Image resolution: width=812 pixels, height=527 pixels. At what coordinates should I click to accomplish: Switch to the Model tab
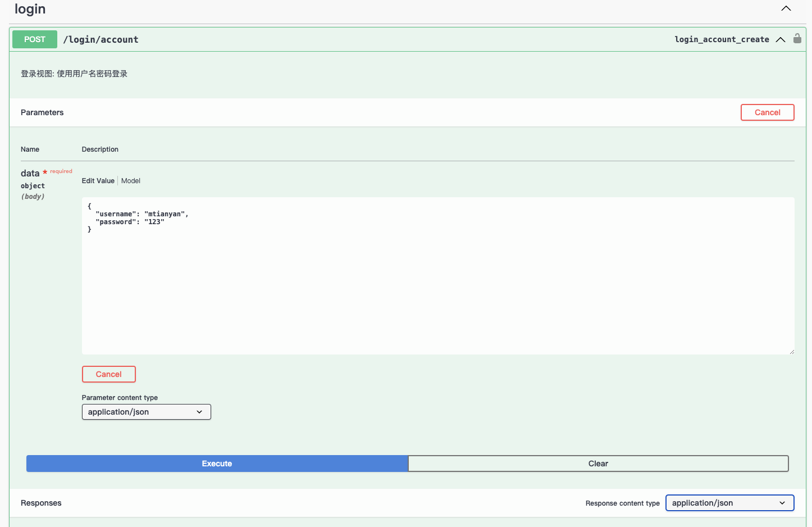pyautogui.click(x=131, y=181)
